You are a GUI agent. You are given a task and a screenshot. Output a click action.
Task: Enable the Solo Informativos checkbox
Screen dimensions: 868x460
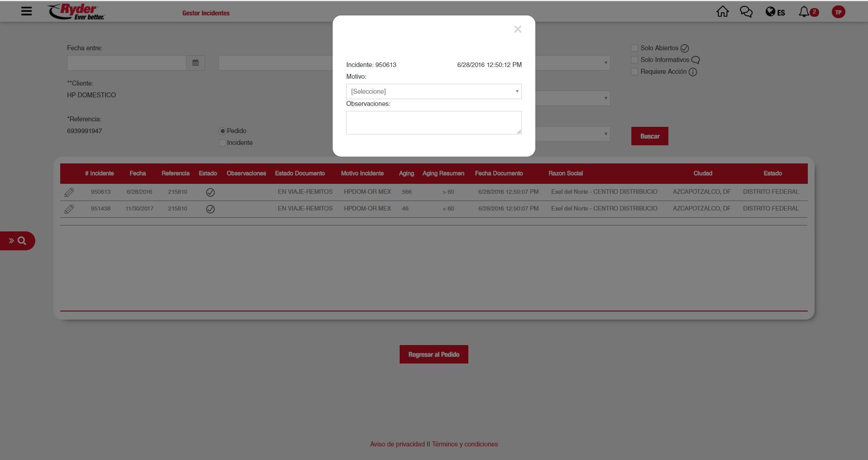tap(634, 60)
